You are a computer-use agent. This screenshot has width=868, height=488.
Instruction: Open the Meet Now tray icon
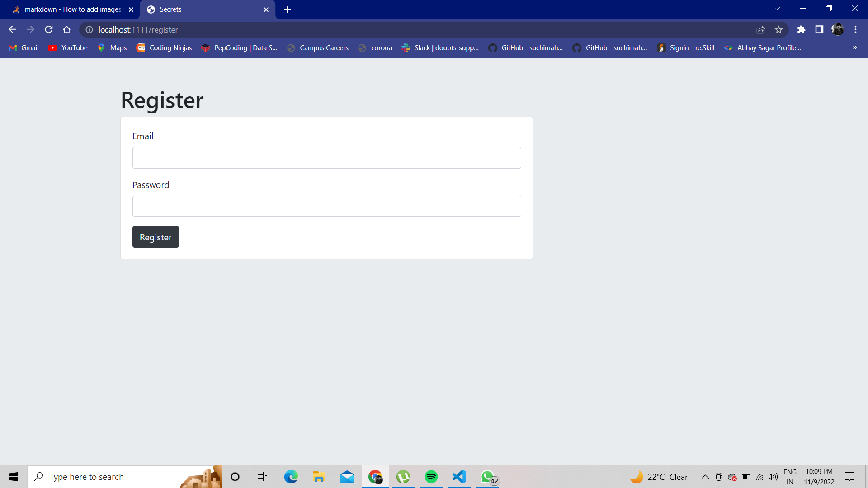(719, 477)
